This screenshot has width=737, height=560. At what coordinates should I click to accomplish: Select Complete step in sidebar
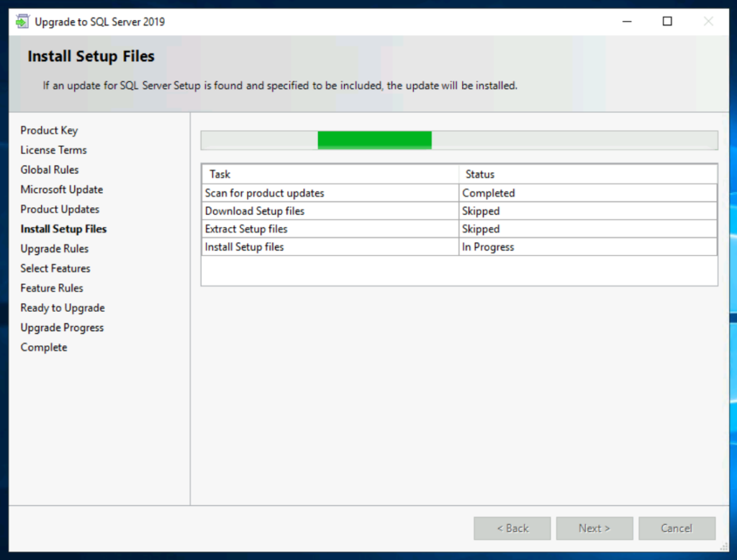pyautogui.click(x=44, y=348)
